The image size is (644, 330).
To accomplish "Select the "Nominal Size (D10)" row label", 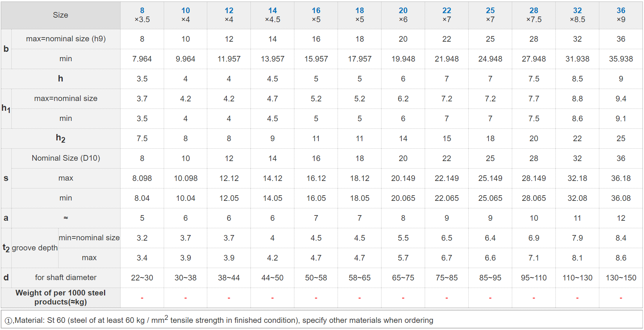I will [x=66, y=158].
